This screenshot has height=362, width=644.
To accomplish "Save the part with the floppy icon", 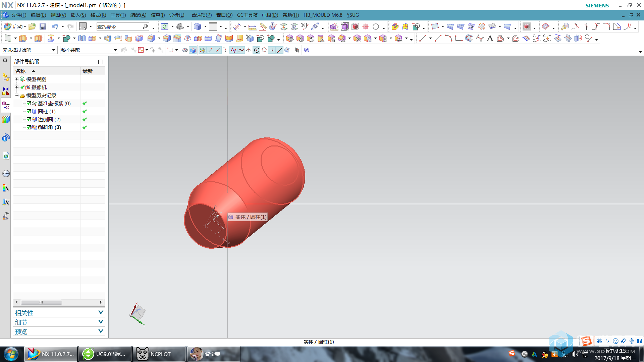I will [43, 26].
